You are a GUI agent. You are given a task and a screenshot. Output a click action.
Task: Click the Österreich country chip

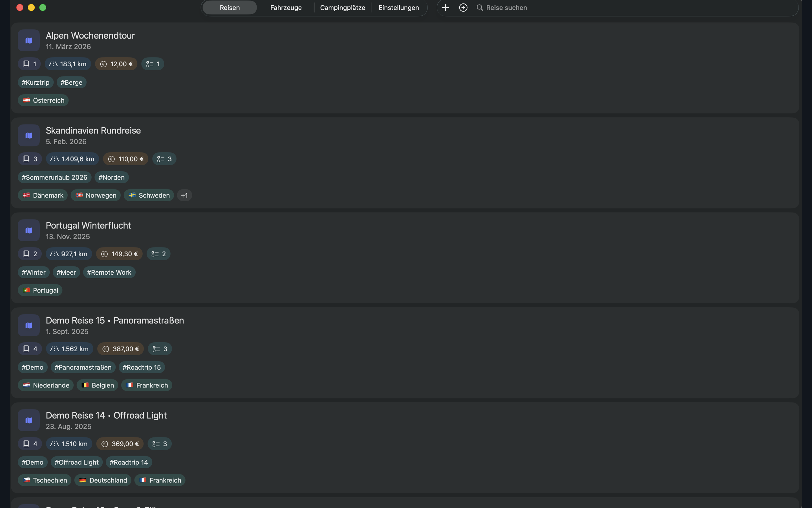pyautogui.click(x=43, y=100)
